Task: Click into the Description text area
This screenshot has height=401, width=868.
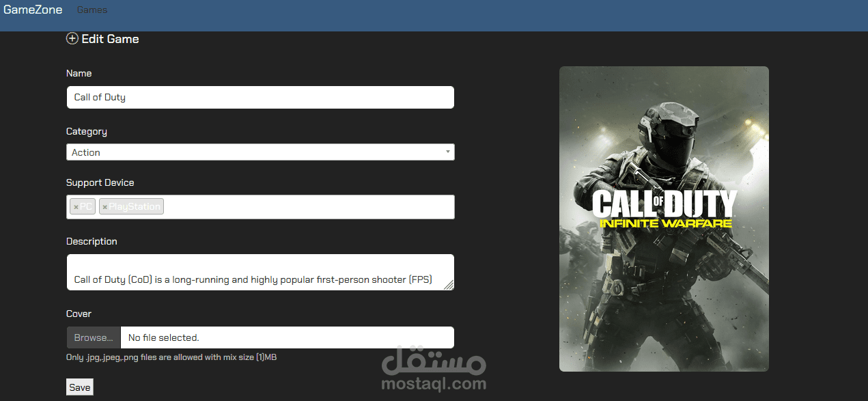Action: (260, 272)
